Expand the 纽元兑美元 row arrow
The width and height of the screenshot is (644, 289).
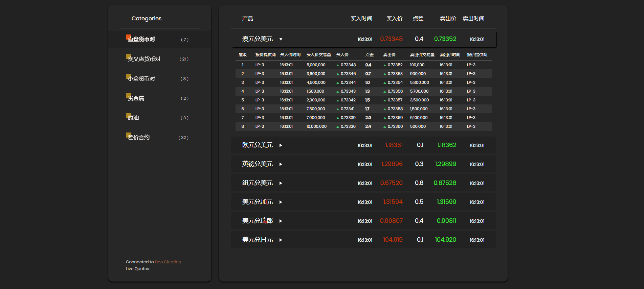[x=281, y=183]
